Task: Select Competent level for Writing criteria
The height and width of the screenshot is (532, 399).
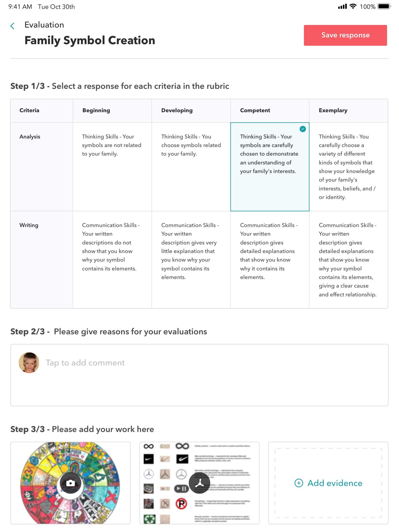Action: click(x=270, y=260)
